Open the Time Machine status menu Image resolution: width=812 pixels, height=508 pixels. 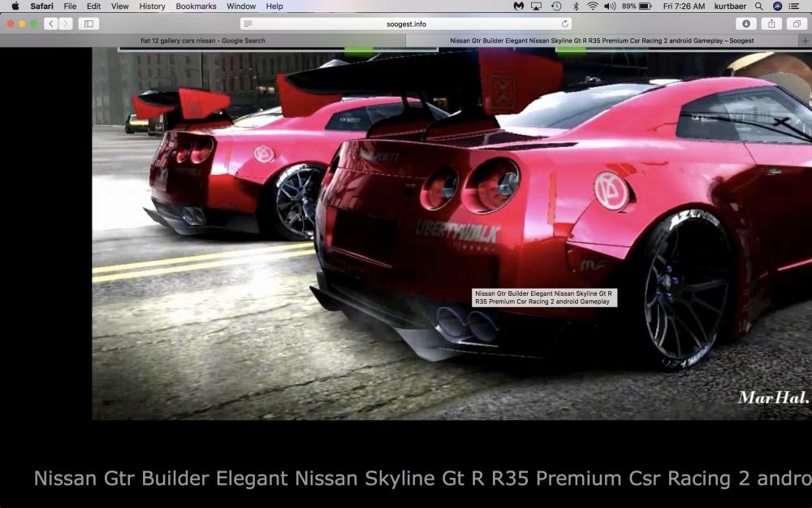556,7
